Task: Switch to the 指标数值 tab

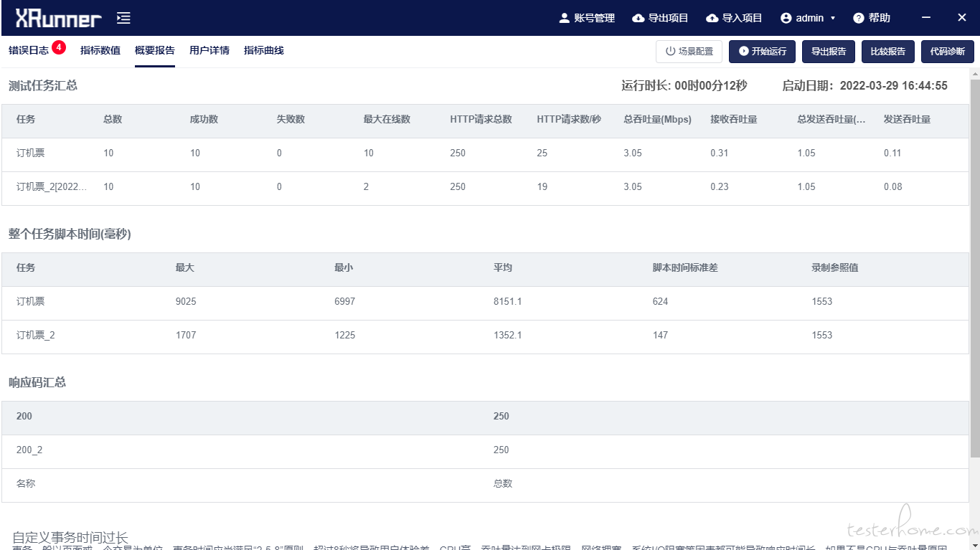Action: tap(100, 50)
